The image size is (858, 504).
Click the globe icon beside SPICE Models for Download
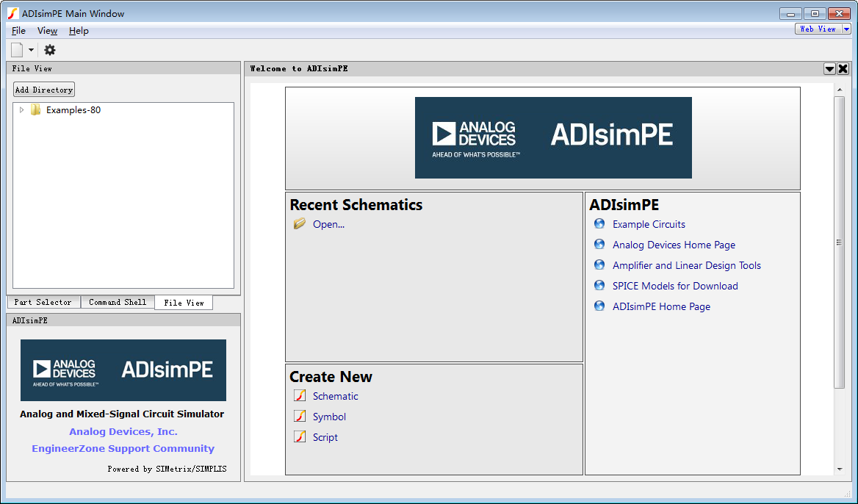point(599,285)
